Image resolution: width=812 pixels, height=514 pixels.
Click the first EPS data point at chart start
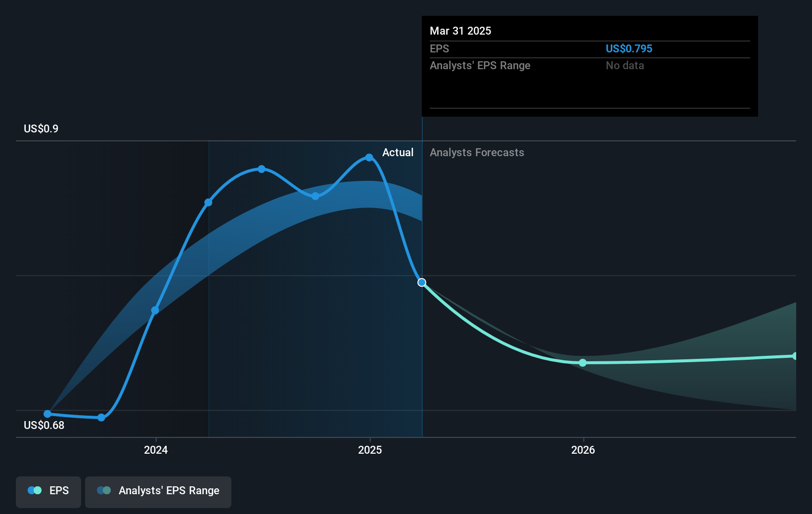tap(47, 414)
